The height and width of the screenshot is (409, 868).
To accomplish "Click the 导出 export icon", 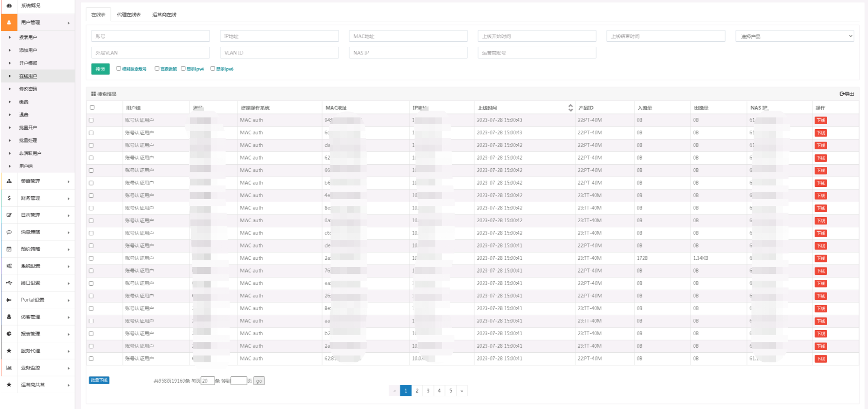I will click(x=842, y=94).
